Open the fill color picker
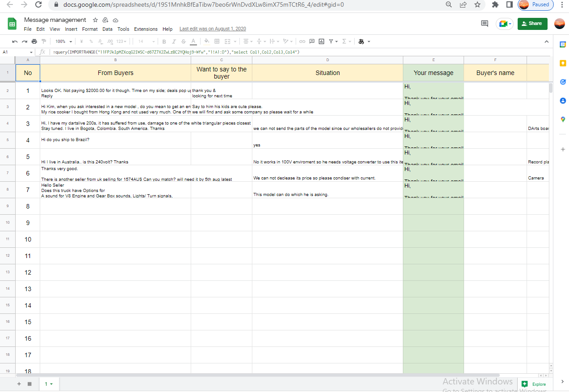Image resolution: width=569 pixels, height=392 pixels. (x=207, y=42)
